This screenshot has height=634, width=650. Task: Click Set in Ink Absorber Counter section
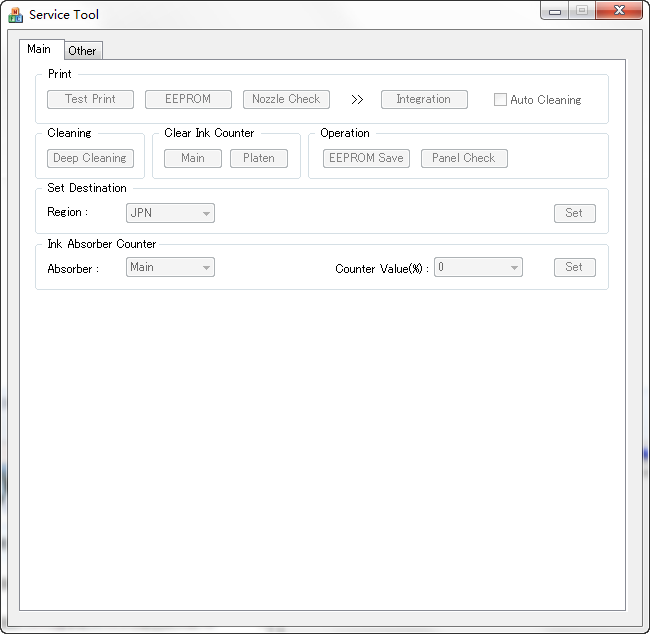click(575, 267)
